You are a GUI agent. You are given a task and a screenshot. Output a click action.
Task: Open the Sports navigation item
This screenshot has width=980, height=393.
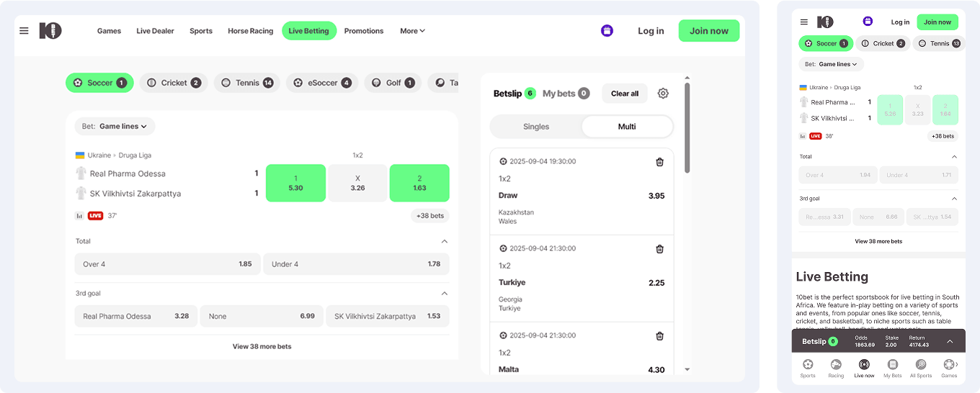201,31
